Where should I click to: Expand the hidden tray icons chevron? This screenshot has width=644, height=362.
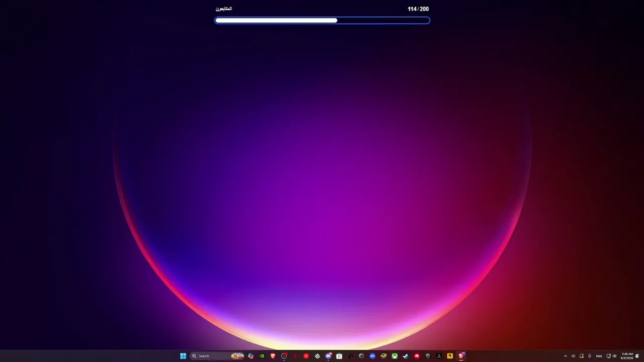pyautogui.click(x=565, y=356)
